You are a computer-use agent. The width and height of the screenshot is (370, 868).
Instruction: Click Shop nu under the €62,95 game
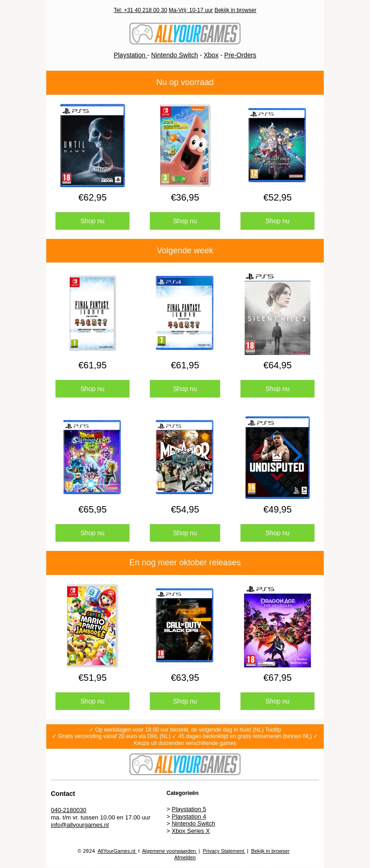click(x=92, y=221)
